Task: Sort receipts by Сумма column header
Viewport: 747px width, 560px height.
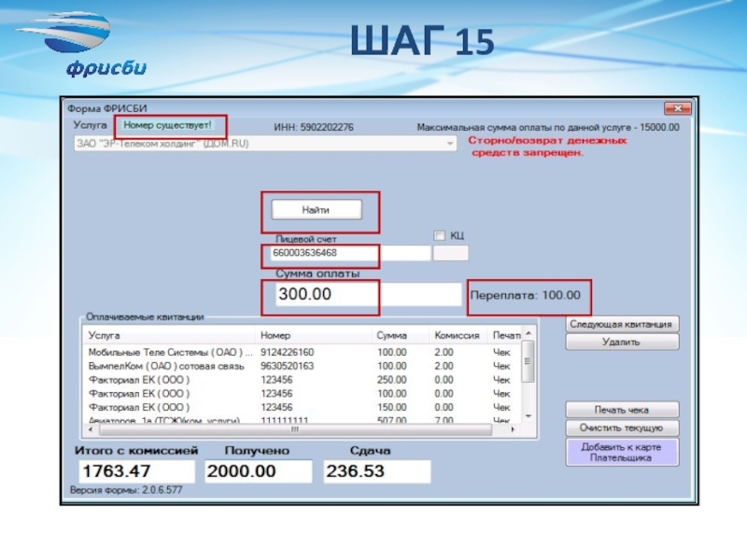Action: (x=401, y=335)
